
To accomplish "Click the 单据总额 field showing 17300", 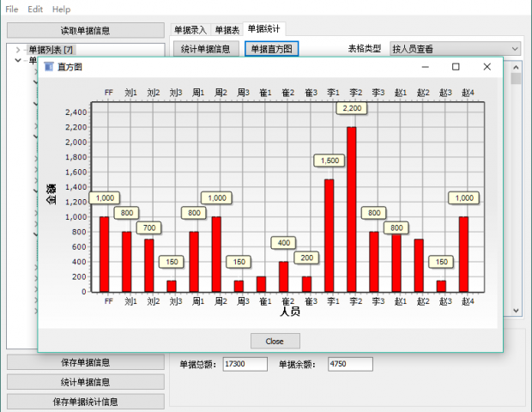I will 244,365.
